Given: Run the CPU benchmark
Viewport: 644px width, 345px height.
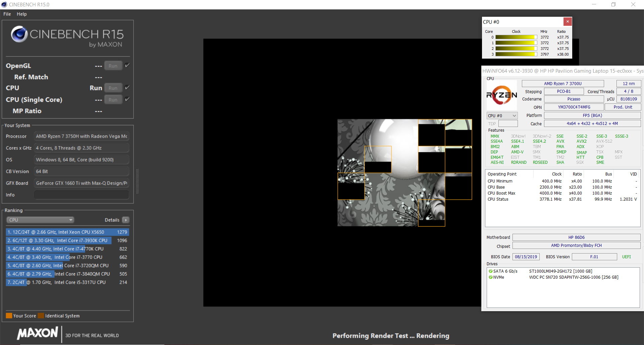Looking at the screenshot, I should pyautogui.click(x=113, y=88).
